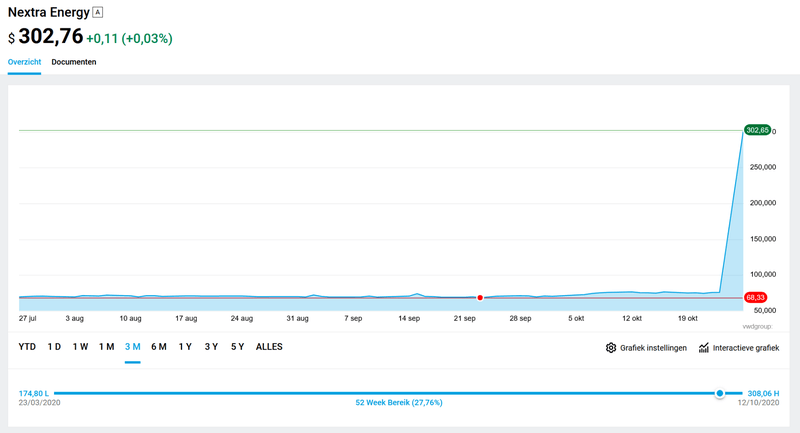This screenshot has height=433, width=800.
Task: Click the 7 sep axis label
Action: pos(353,318)
